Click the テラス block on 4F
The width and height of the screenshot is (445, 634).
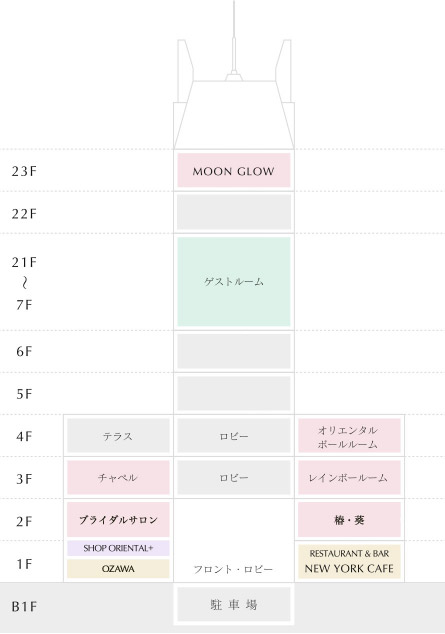[118, 435]
